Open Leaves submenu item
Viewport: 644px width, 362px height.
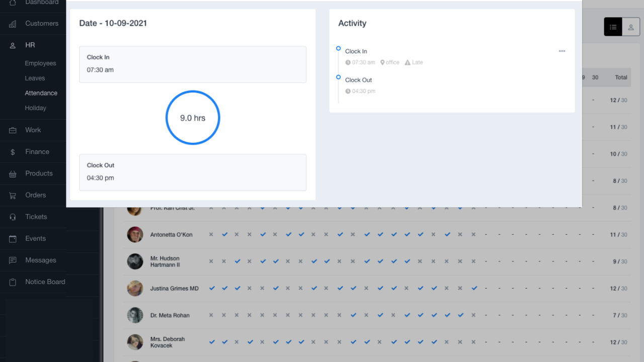tap(35, 78)
